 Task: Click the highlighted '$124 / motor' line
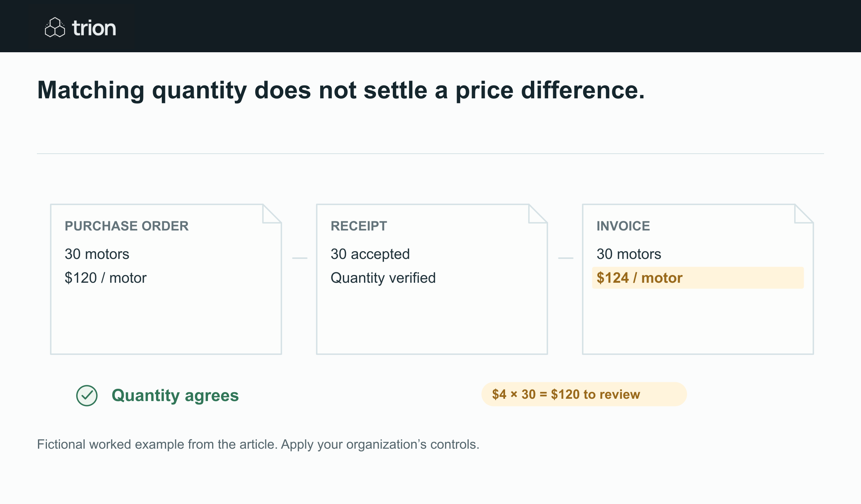(698, 278)
